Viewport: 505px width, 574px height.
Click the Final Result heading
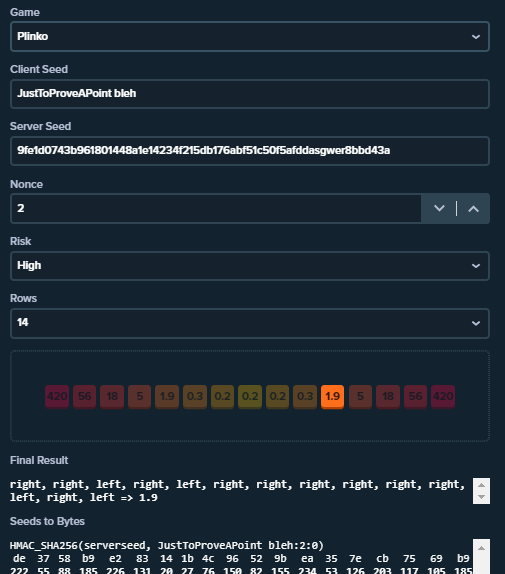click(39, 460)
